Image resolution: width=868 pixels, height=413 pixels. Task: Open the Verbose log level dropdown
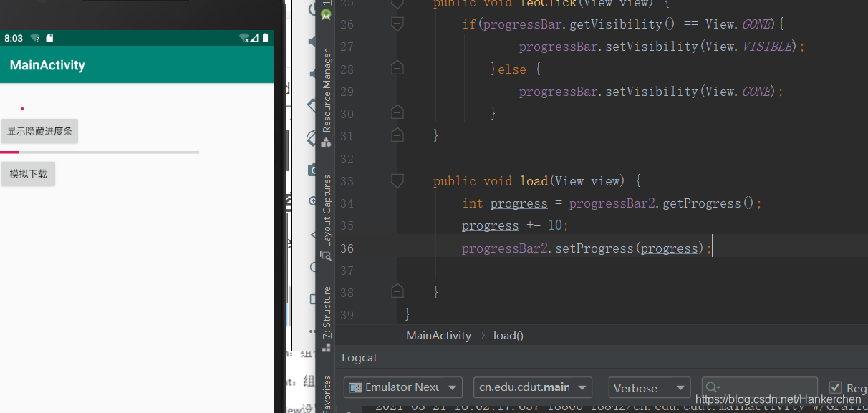pos(650,387)
